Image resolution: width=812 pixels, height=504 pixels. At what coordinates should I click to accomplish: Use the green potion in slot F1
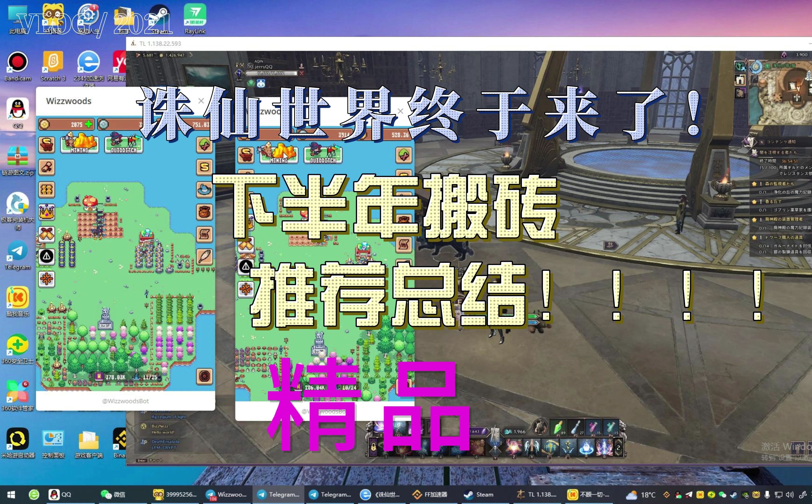pos(558,427)
